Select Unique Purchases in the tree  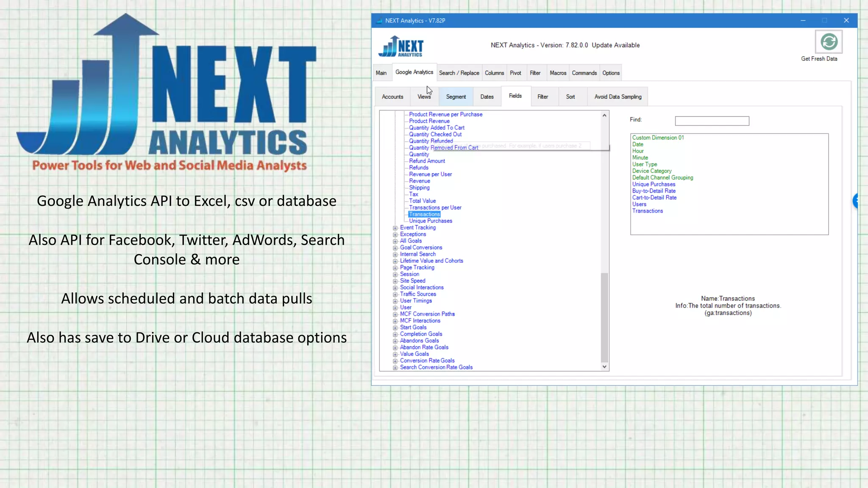coord(431,221)
